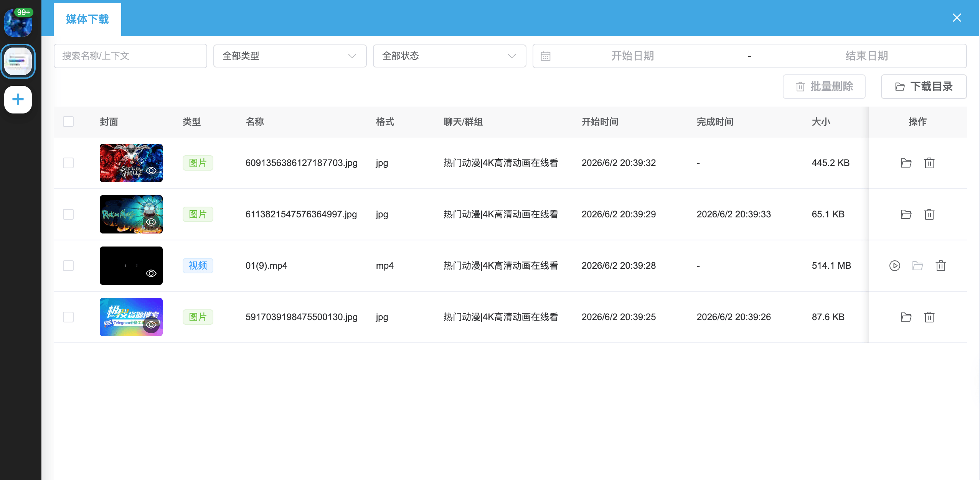Open the 极搜资源搜索 cover thumbnail
The width and height of the screenshot is (980, 480).
[131, 317]
